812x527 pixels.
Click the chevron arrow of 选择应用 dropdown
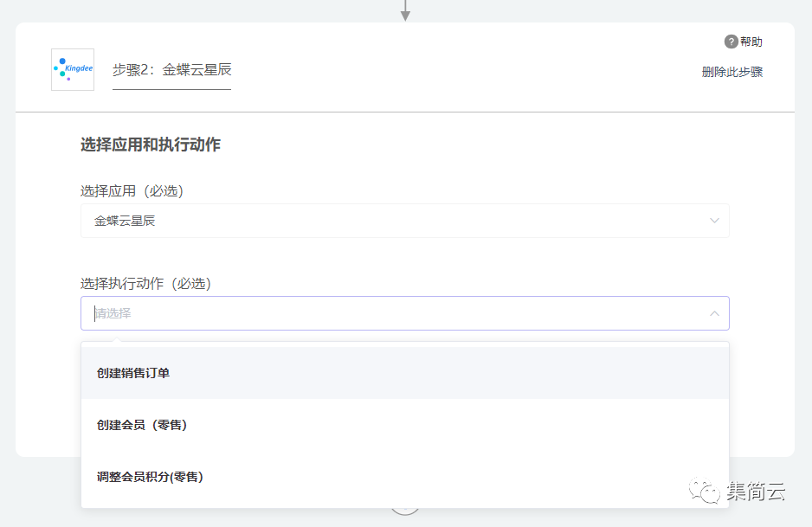pos(714,221)
